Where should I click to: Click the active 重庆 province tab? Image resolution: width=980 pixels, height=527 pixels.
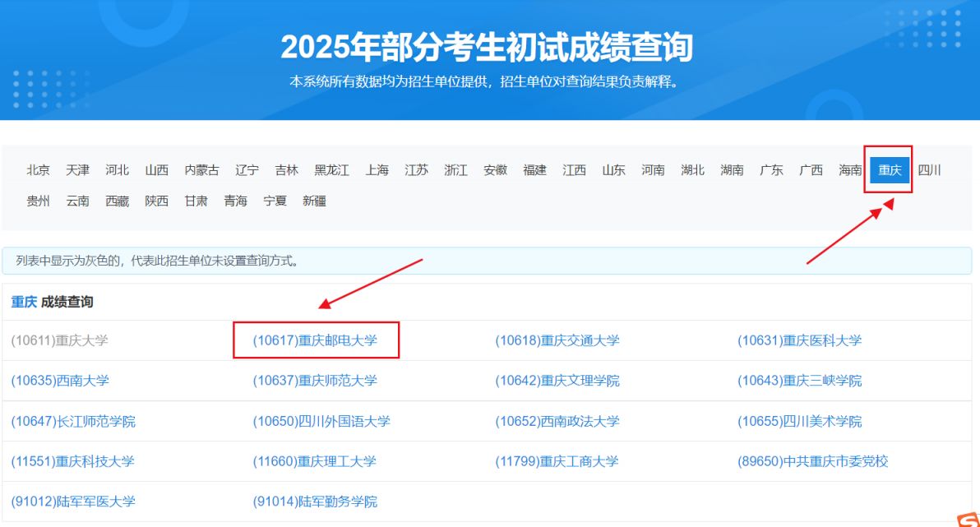pos(890,170)
